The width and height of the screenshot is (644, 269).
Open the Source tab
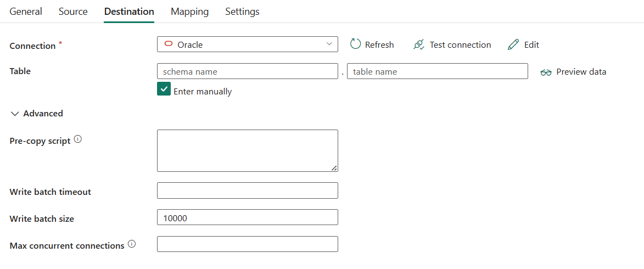(73, 12)
